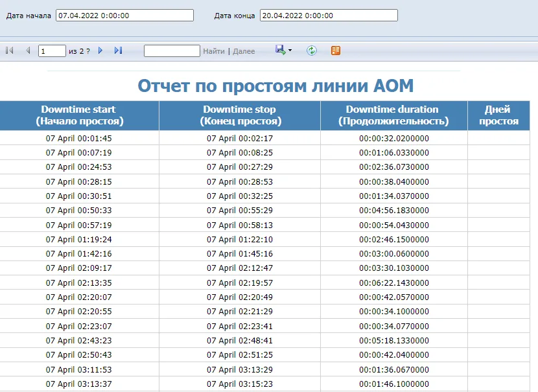Click the Downtime stop column header
The width and height of the screenshot is (538, 392).
point(239,115)
